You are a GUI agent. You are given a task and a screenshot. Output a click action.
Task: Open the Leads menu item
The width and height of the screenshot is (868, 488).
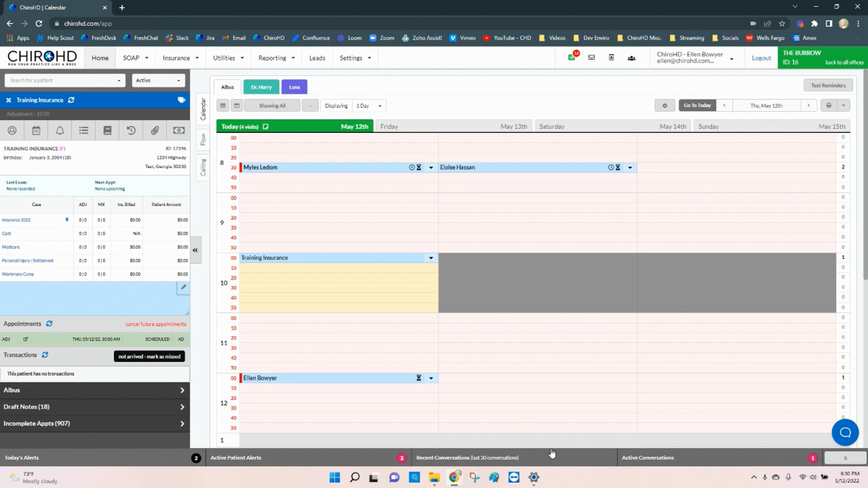(x=317, y=58)
